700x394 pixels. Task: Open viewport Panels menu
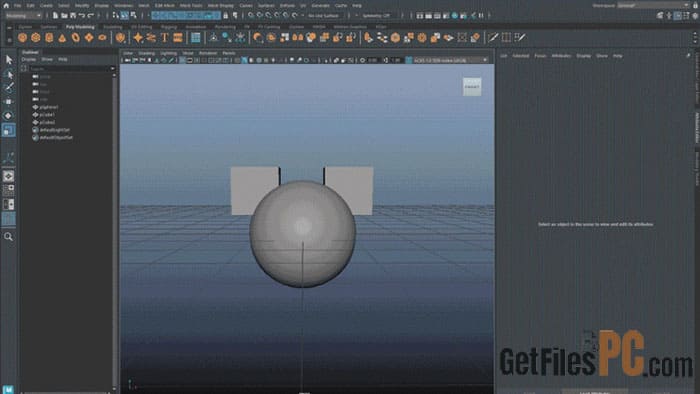click(x=229, y=53)
